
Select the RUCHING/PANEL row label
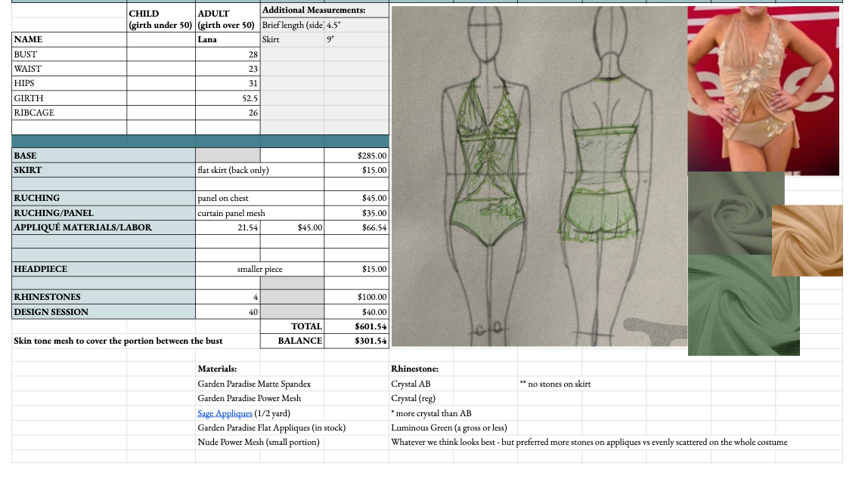pos(104,213)
